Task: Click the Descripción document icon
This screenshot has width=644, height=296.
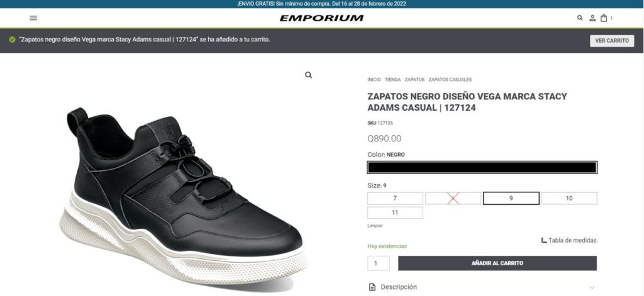Action: pyautogui.click(x=372, y=287)
